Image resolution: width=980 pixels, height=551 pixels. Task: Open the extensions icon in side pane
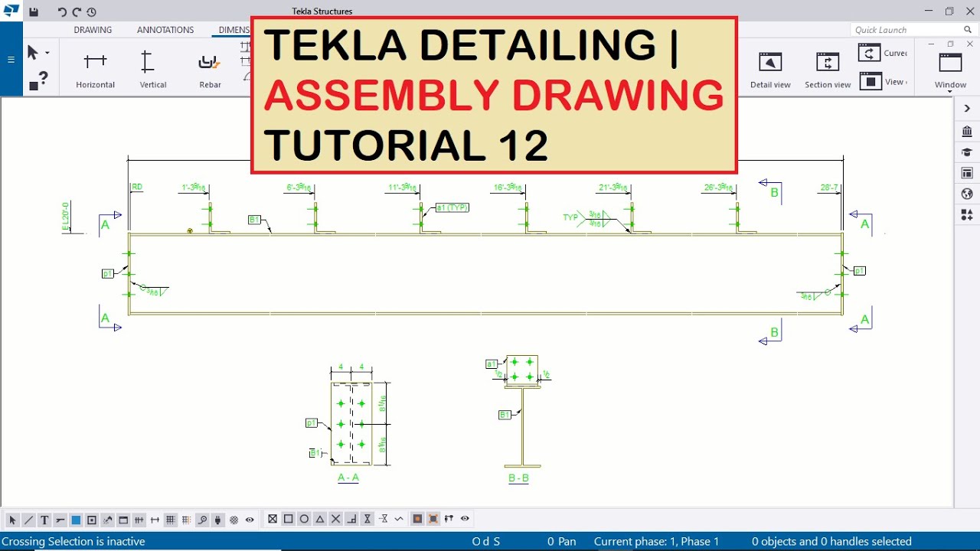pos(967,215)
